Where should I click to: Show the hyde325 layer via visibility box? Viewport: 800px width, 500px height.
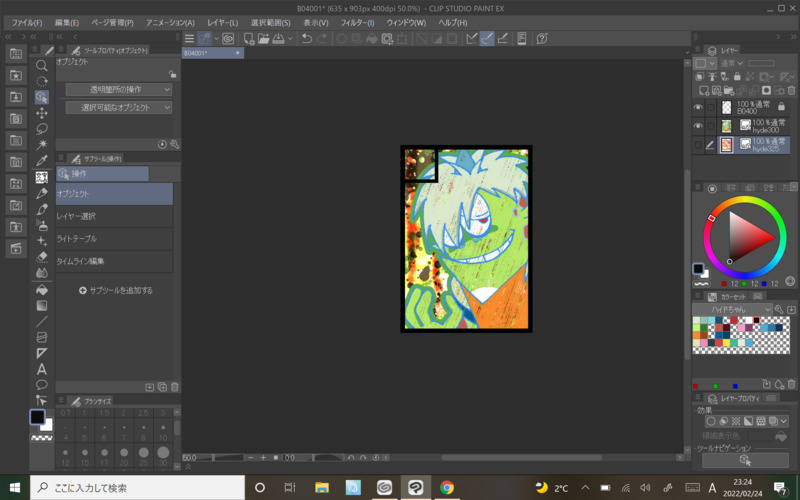[698, 145]
